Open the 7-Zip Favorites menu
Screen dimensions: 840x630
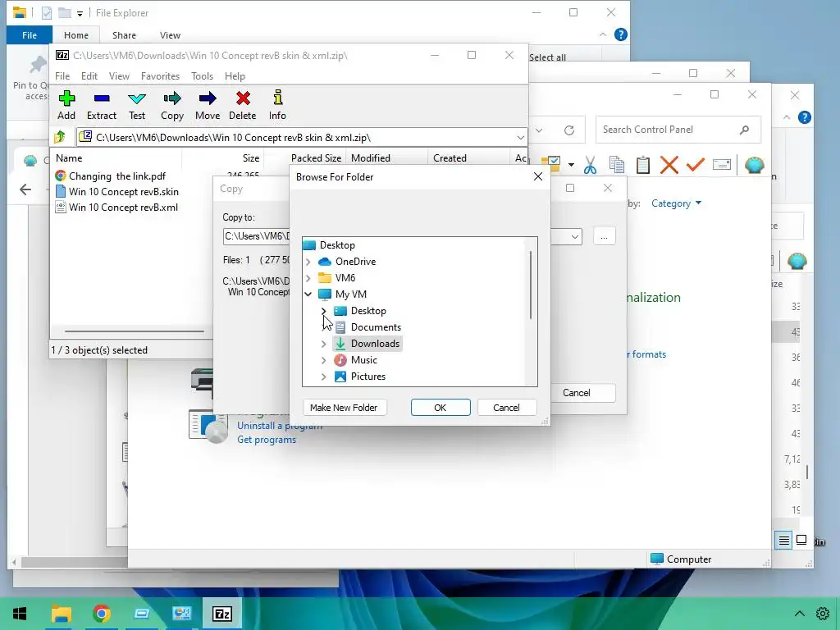pos(160,76)
